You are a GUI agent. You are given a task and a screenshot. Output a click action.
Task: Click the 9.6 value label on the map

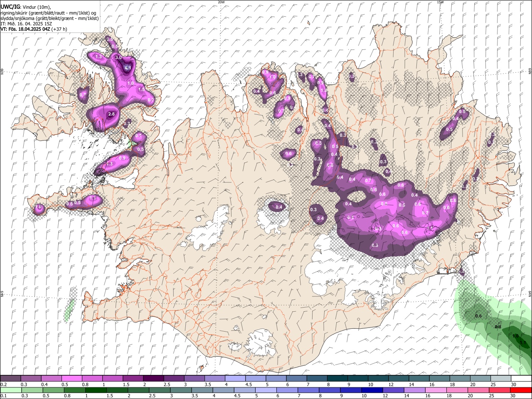pyautogui.click(x=288, y=153)
